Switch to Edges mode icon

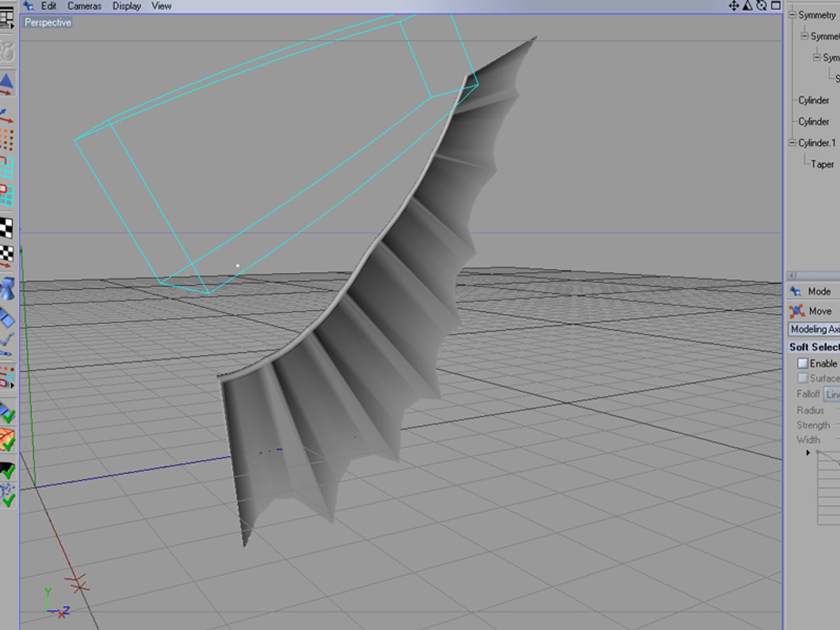click(x=6, y=167)
